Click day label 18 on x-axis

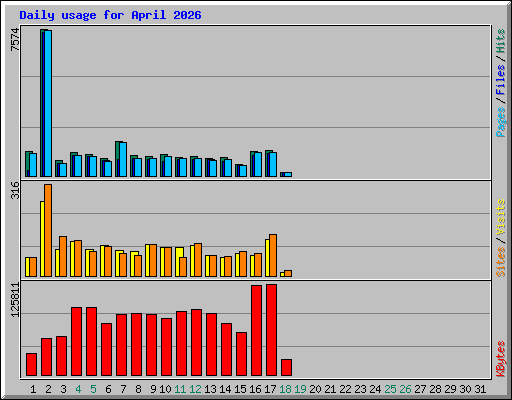point(285,389)
